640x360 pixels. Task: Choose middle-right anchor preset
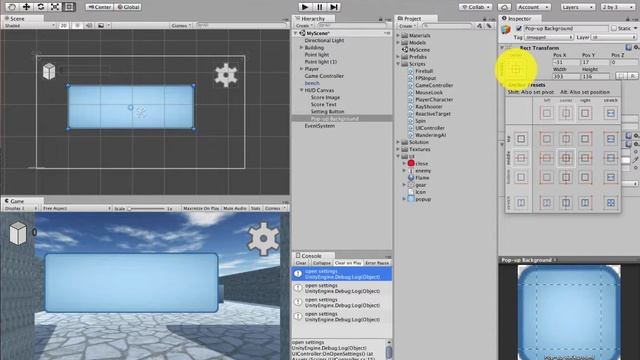coord(585,158)
